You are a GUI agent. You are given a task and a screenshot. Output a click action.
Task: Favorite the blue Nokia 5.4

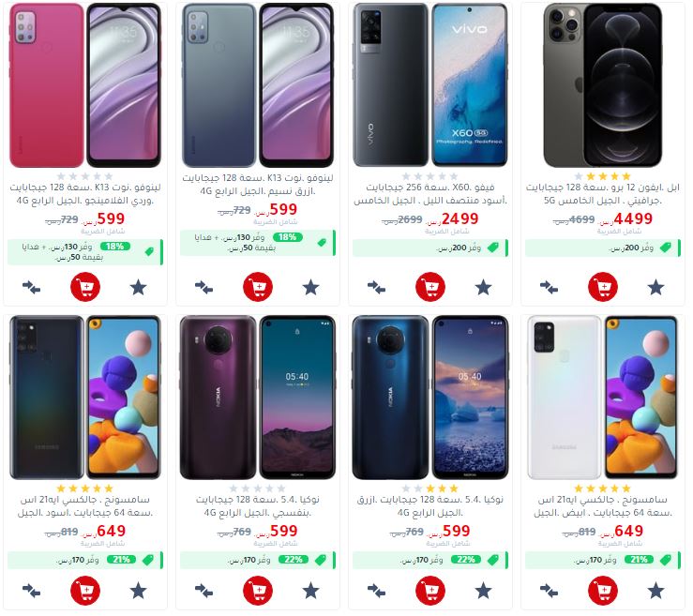[484, 591]
